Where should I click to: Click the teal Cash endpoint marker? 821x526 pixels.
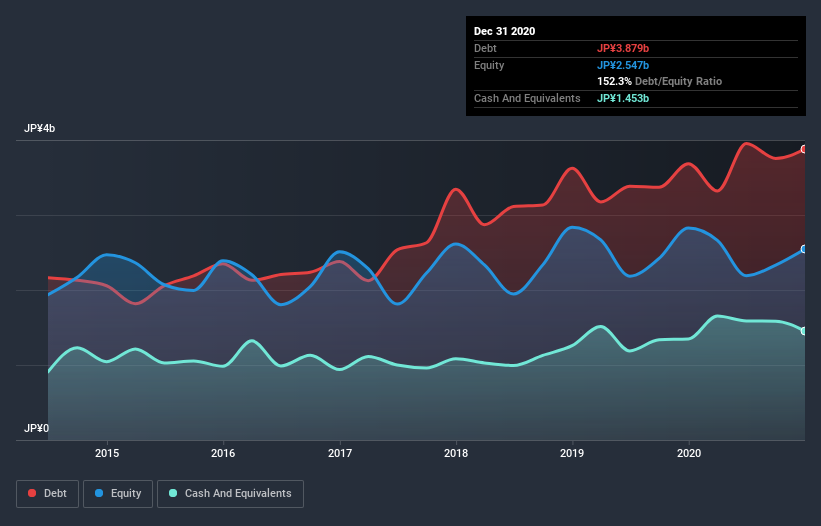(804, 331)
